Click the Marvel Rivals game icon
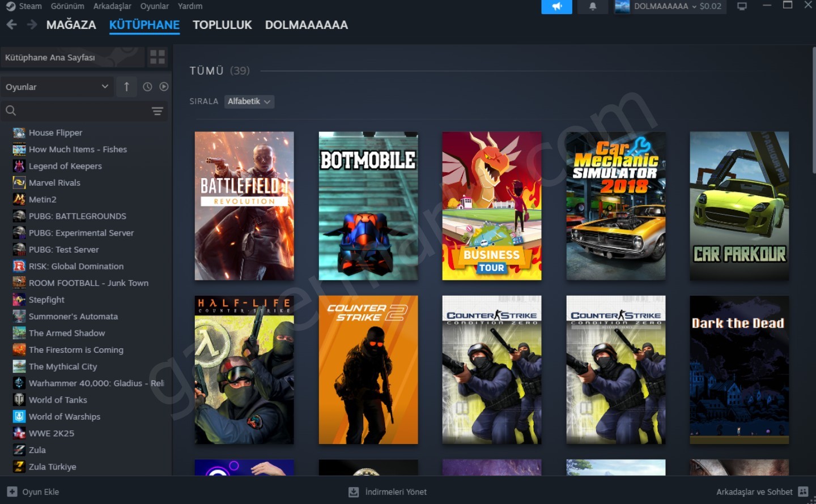The height and width of the screenshot is (504, 816). click(x=19, y=183)
